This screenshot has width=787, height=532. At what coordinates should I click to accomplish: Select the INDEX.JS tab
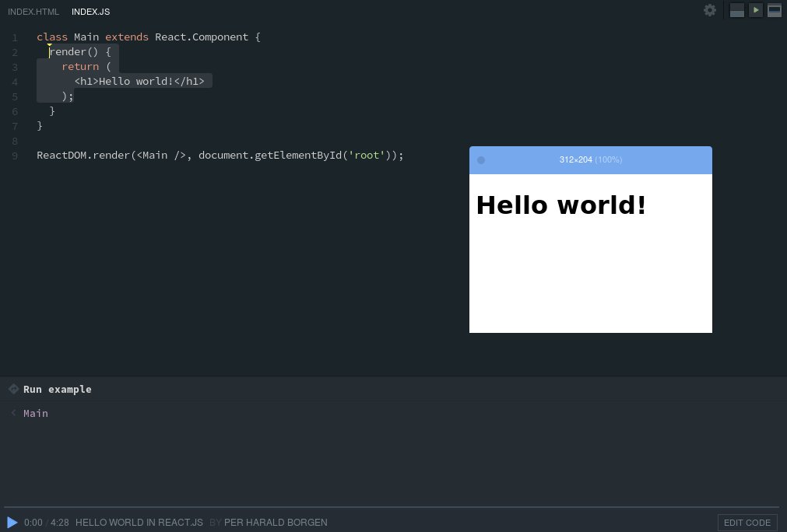(91, 12)
